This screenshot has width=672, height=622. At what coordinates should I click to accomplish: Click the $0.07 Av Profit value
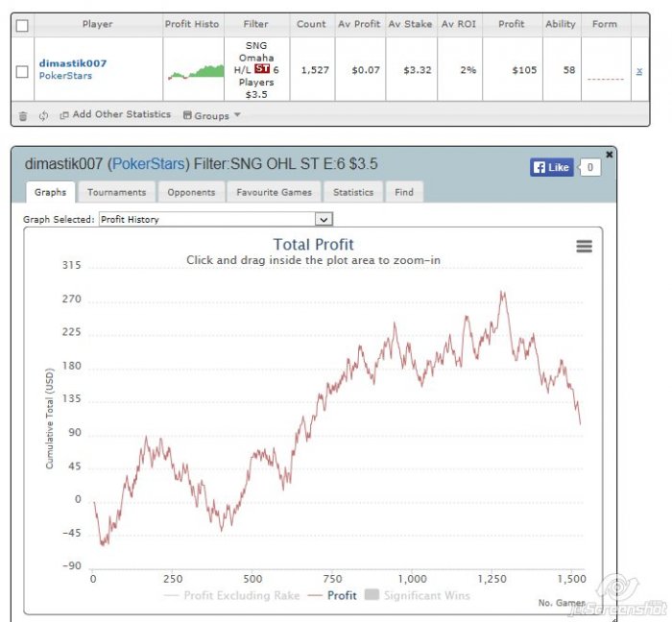[366, 70]
